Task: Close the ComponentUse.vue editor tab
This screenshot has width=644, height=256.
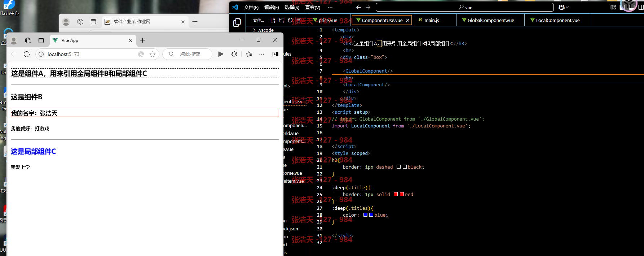Action: pos(408,20)
